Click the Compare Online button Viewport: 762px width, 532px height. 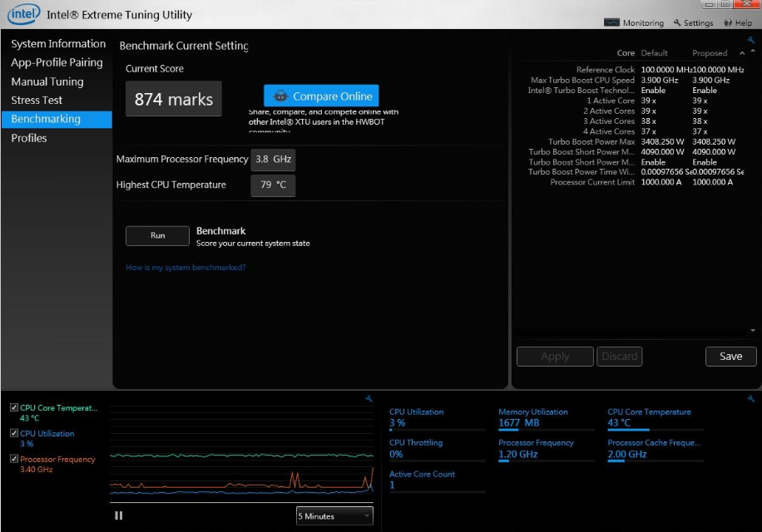coord(321,96)
